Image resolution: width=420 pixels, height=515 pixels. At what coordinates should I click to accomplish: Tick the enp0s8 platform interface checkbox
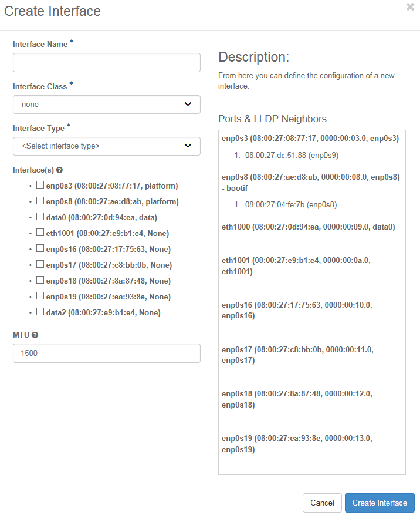point(40,201)
